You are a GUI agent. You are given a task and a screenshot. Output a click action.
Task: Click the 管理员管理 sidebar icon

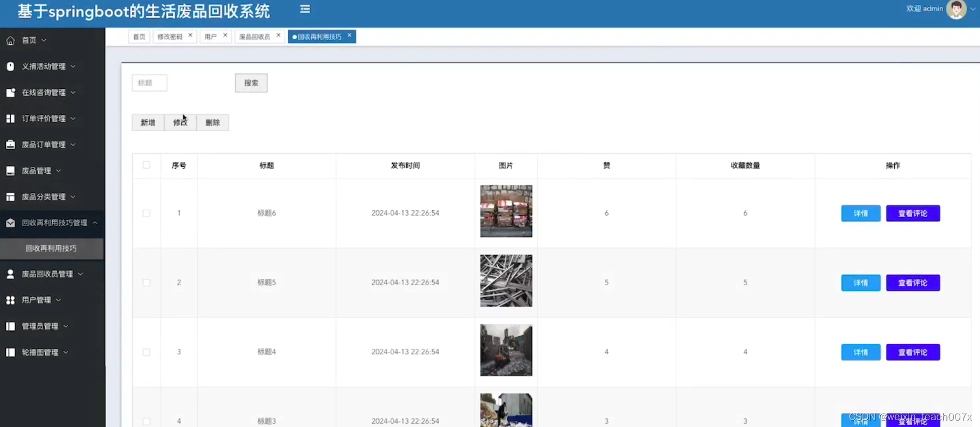(x=10, y=326)
